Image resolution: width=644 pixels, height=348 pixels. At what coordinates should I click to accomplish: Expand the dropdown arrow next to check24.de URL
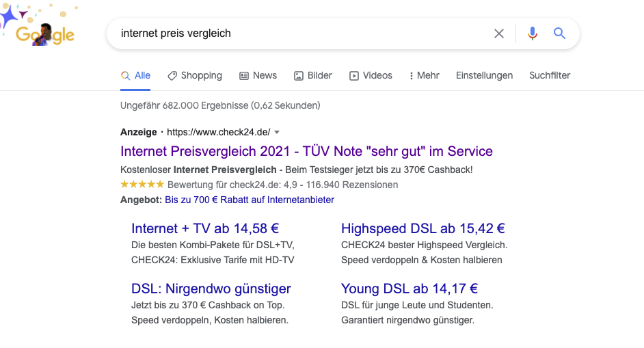point(277,133)
